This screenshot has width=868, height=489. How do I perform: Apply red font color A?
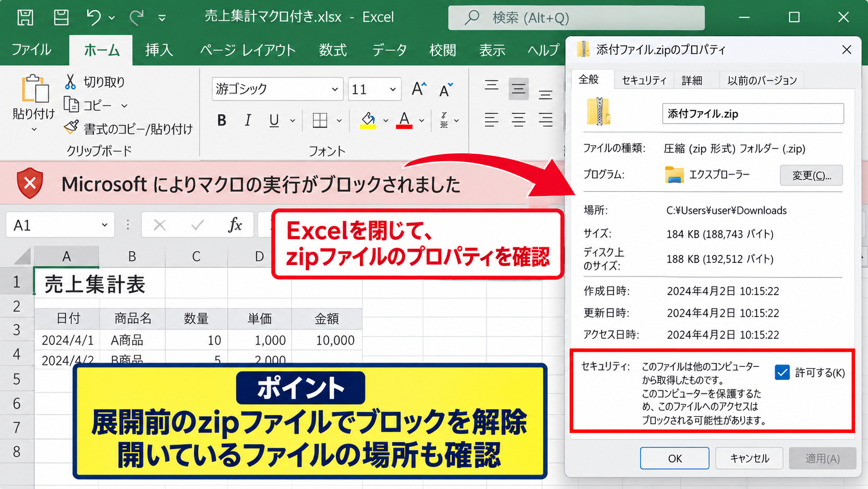point(404,121)
